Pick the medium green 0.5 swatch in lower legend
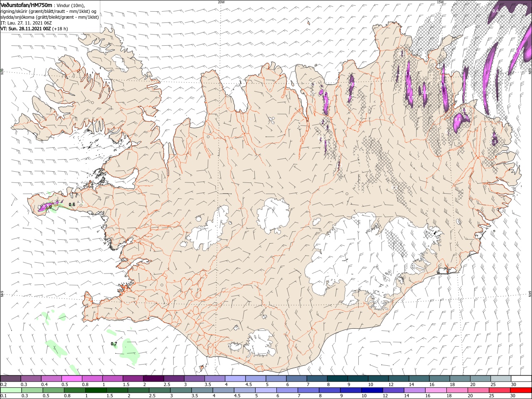The height and width of the screenshot is (399, 532). (x=54, y=390)
